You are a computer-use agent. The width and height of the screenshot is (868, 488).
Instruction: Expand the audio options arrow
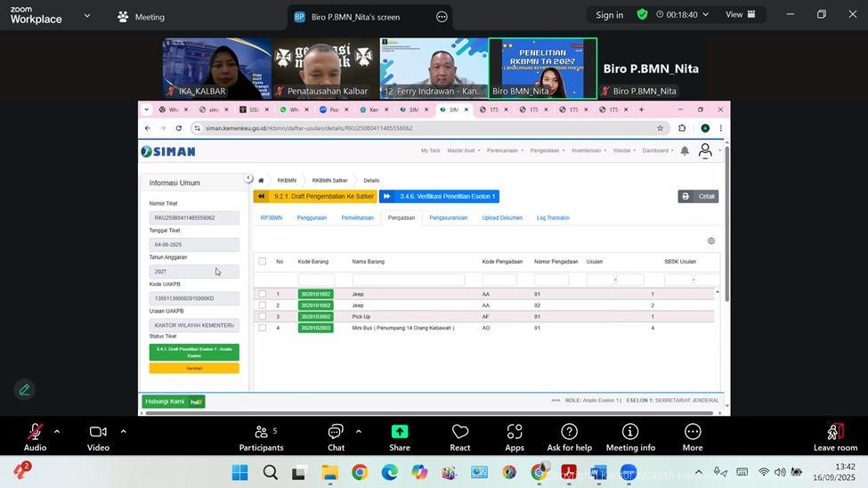[57, 432]
